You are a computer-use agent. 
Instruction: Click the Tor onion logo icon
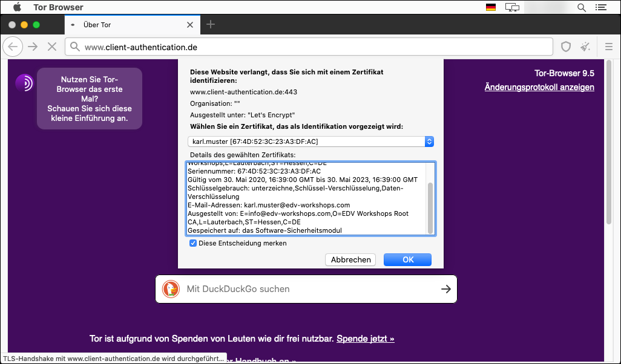click(25, 83)
